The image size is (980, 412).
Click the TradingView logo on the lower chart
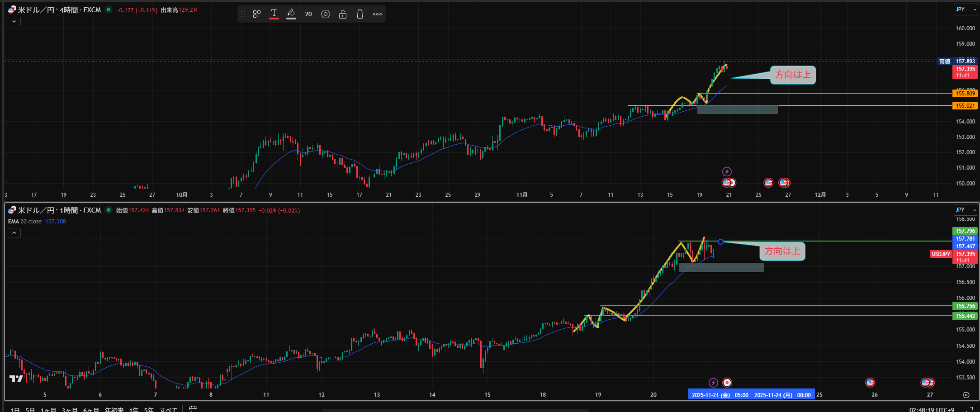(x=16, y=379)
